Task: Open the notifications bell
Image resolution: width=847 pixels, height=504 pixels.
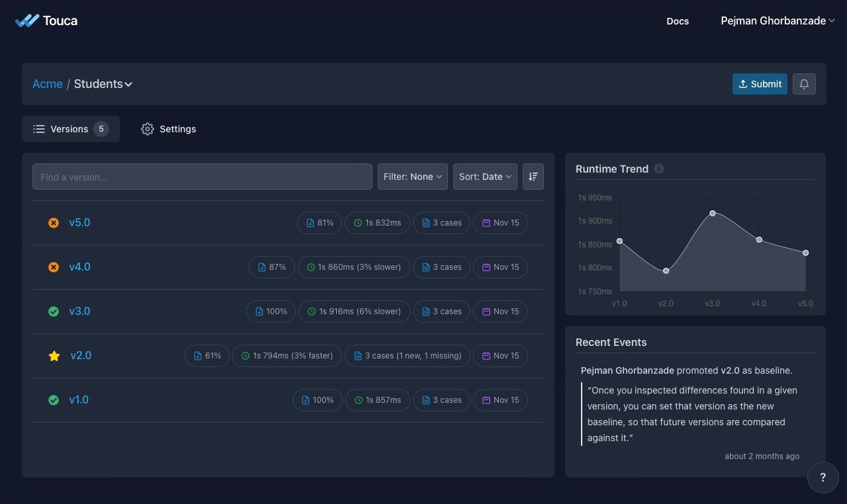Action: pyautogui.click(x=804, y=84)
